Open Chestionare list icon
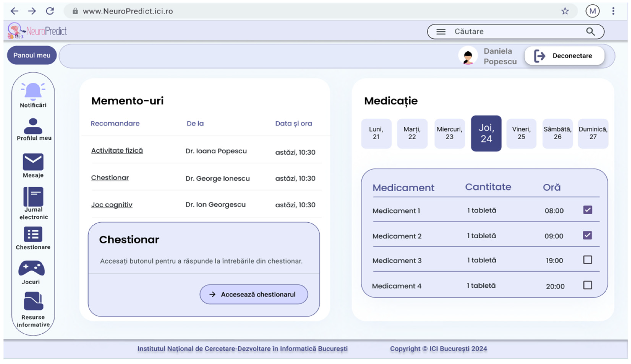 coord(33,234)
